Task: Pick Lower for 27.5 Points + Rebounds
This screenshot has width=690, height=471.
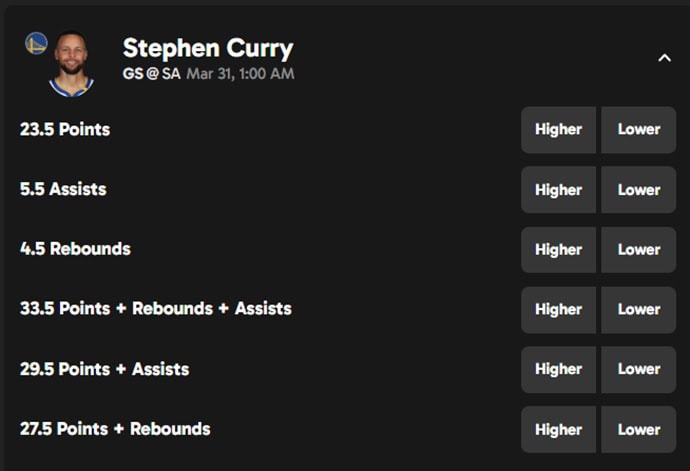Action: click(639, 429)
